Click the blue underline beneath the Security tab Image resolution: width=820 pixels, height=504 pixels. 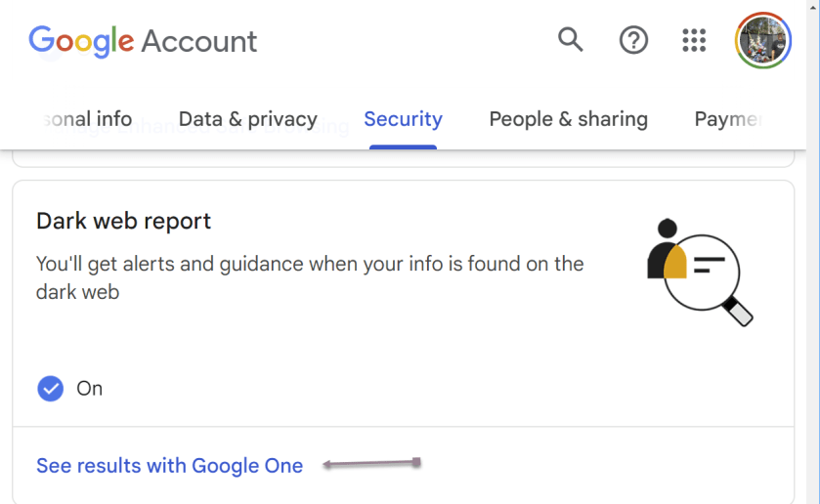403,147
